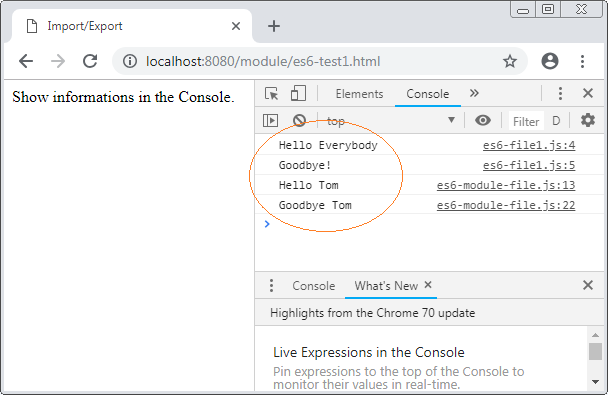The image size is (608, 395).
Task: Click the console Filter input field
Action: click(526, 121)
